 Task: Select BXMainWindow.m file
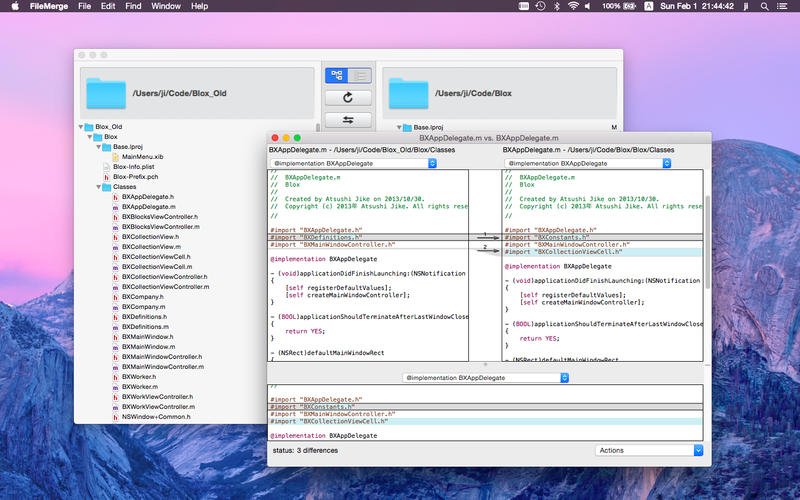[x=148, y=346]
